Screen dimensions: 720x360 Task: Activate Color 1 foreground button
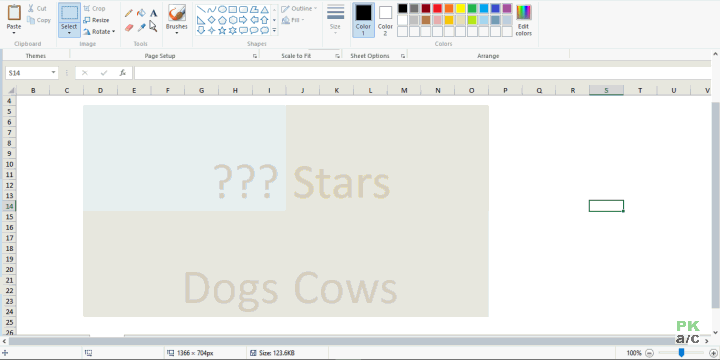(x=363, y=20)
